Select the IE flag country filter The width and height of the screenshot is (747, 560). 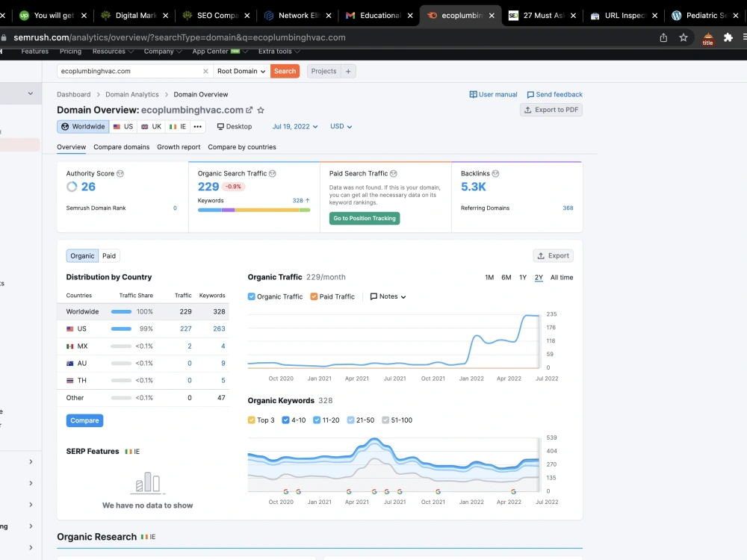coord(178,126)
